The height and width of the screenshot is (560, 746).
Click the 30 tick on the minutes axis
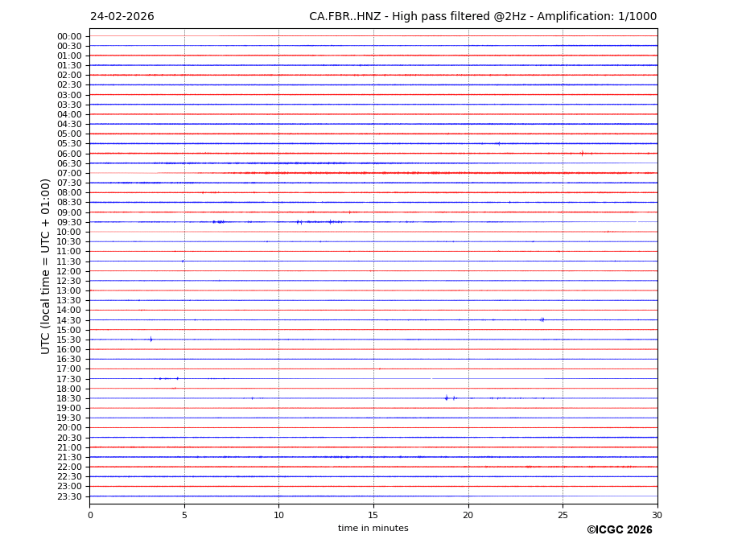(657, 515)
